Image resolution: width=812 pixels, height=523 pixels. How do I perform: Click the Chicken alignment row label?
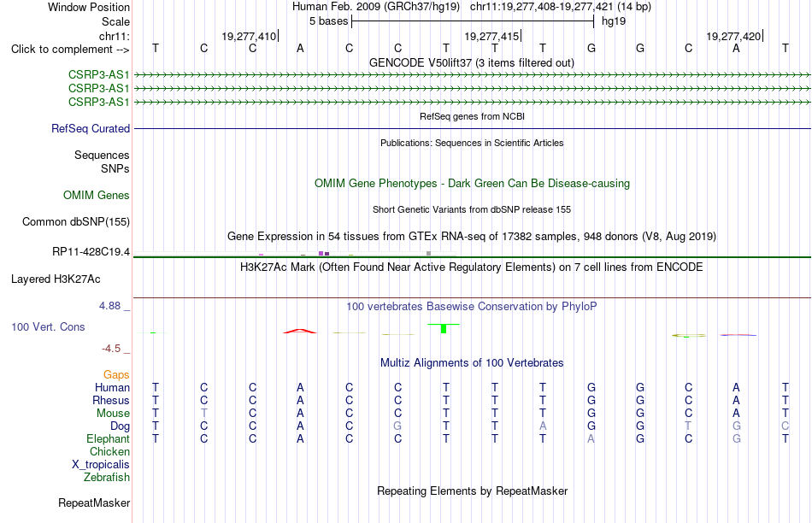[x=109, y=451]
